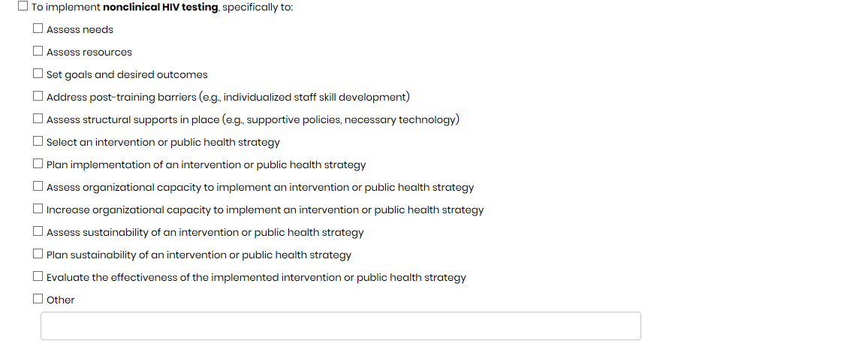The height and width of the screenshot is (344, 868).
Task: Check Address post-training barriers box
Action: coord(38,97)
